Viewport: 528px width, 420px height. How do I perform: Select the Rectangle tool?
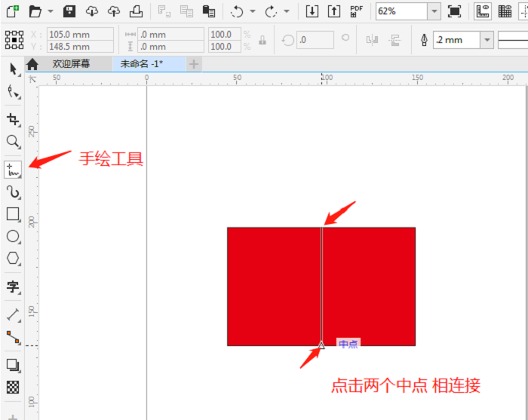13,214
